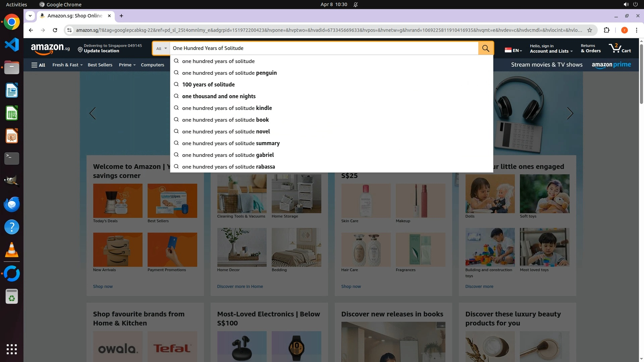The image size is (644, 362).
Task: Advance carousel with the right arrow
Action: [x=570, y=113]
